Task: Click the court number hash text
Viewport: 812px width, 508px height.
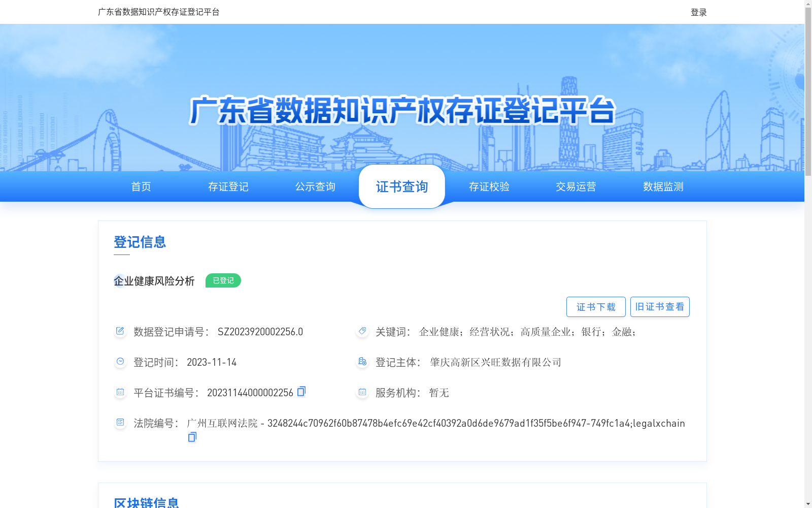Action: pyautogui.click(x=476, y=423)
